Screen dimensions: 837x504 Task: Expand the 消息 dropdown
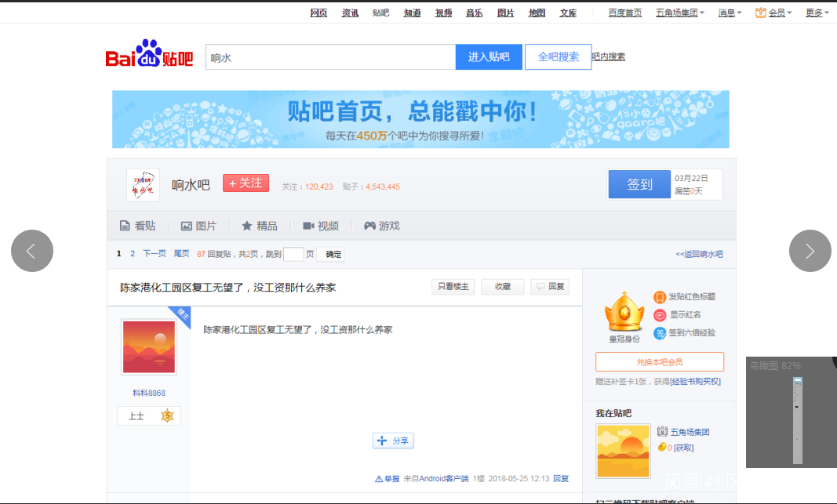730,13
